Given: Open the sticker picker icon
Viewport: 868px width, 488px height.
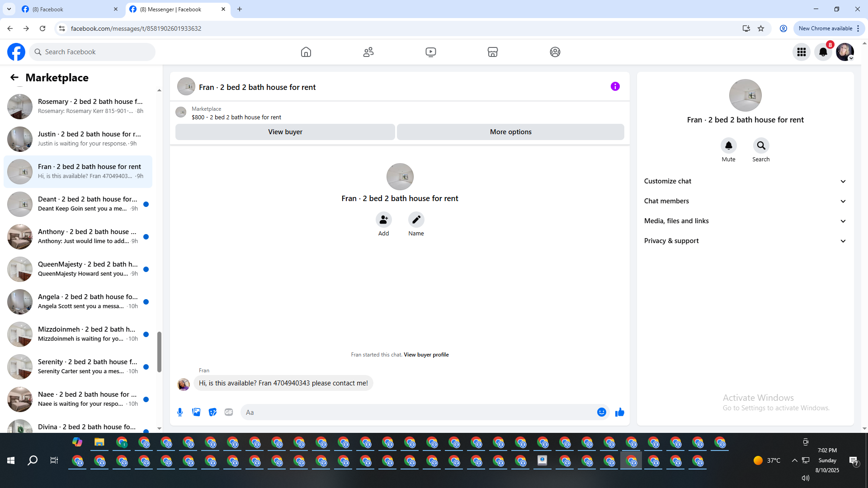Looking at the screenshot, I should point(212,412).
